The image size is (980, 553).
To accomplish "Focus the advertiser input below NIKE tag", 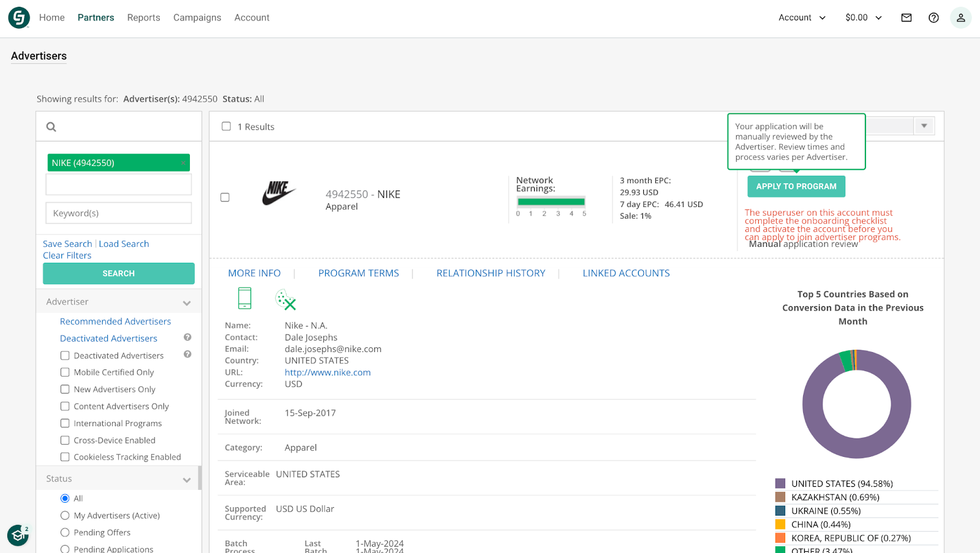I will 119,184.
